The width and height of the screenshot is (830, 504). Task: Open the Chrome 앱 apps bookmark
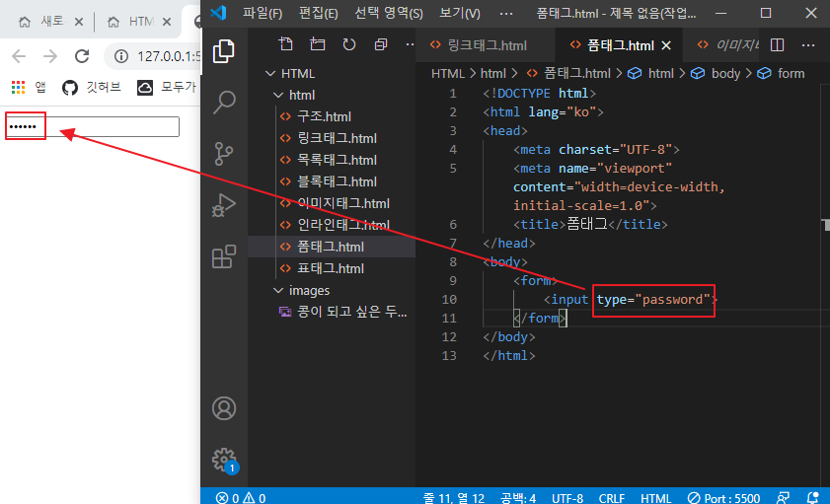(x=29, y=87)
